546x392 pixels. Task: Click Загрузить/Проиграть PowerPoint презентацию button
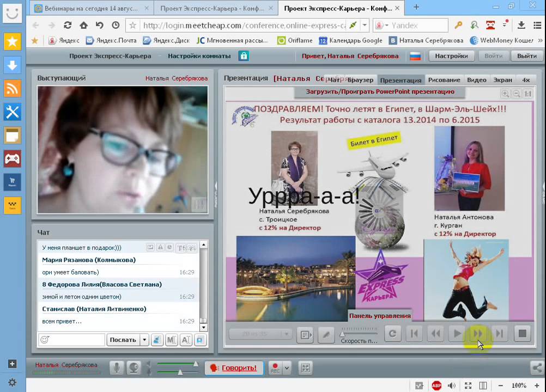[380, 92]
